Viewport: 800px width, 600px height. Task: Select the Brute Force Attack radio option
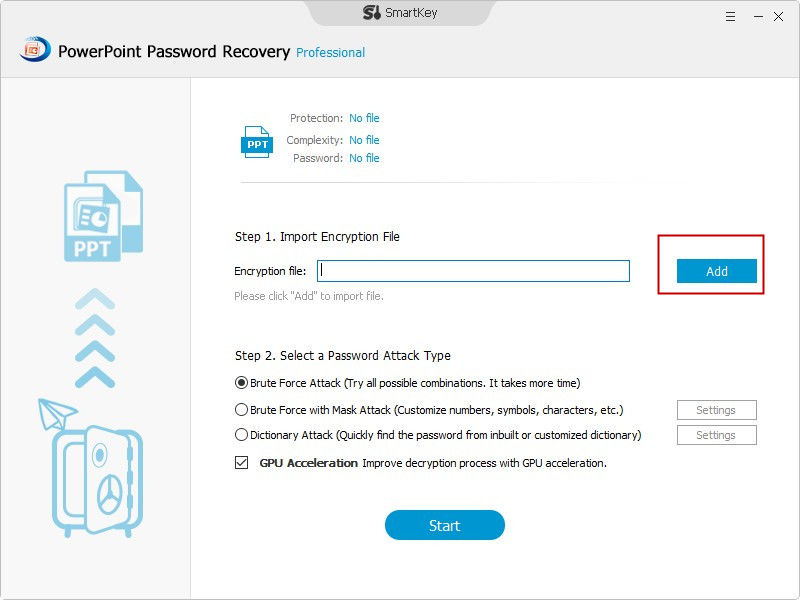(x=241, y=383)
